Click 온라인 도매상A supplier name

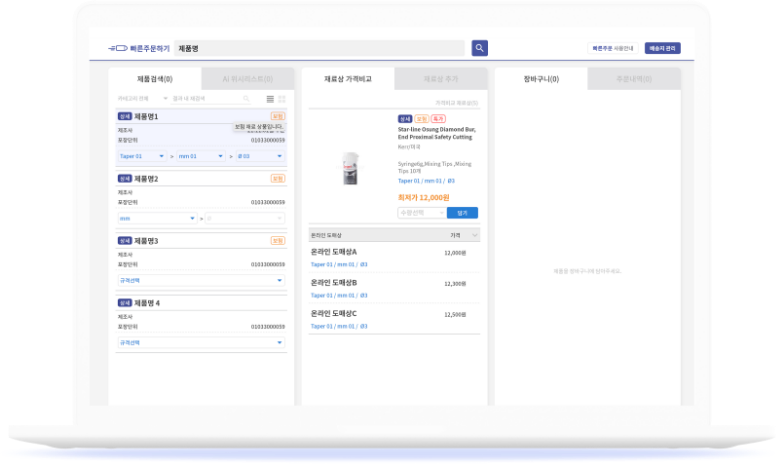coord(333,252)
